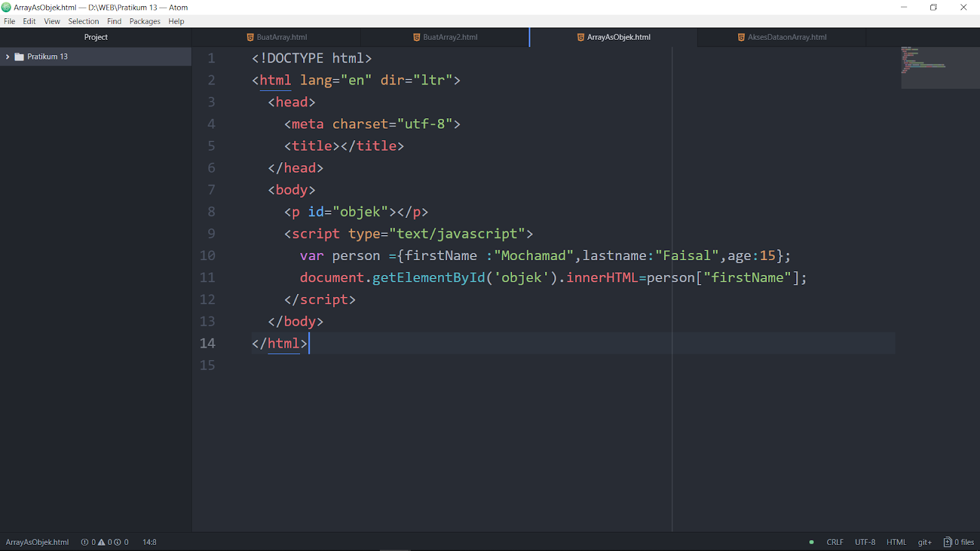Click the green status dot in the status bar
Image resolution: width=980 pixels, height=551 pixels.
[x=811, y=542]
